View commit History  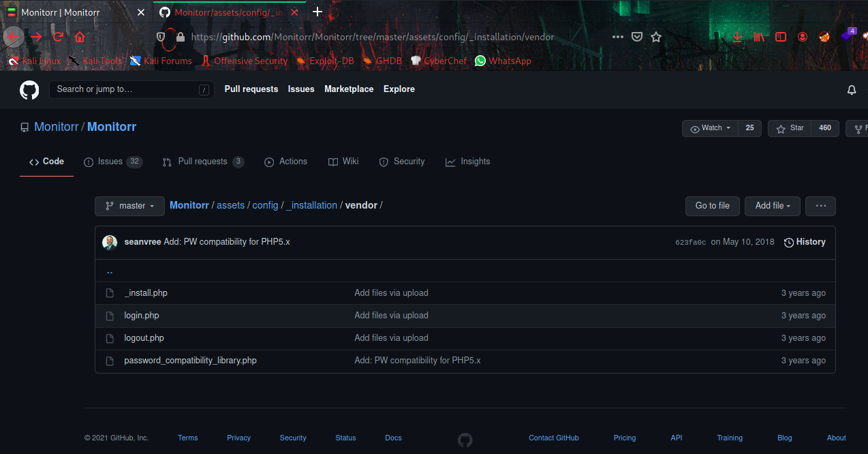click(x=805, y=242)
